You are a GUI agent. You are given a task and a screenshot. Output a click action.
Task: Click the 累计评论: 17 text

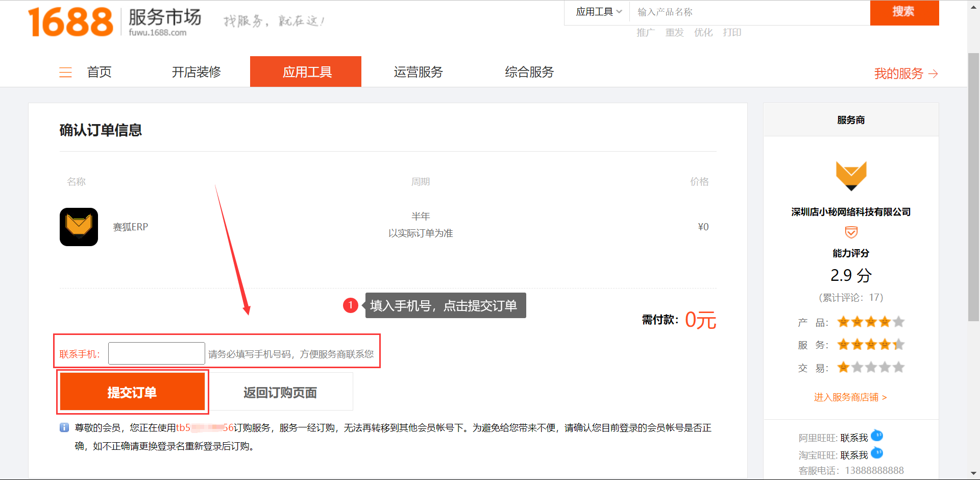(851, 298)
